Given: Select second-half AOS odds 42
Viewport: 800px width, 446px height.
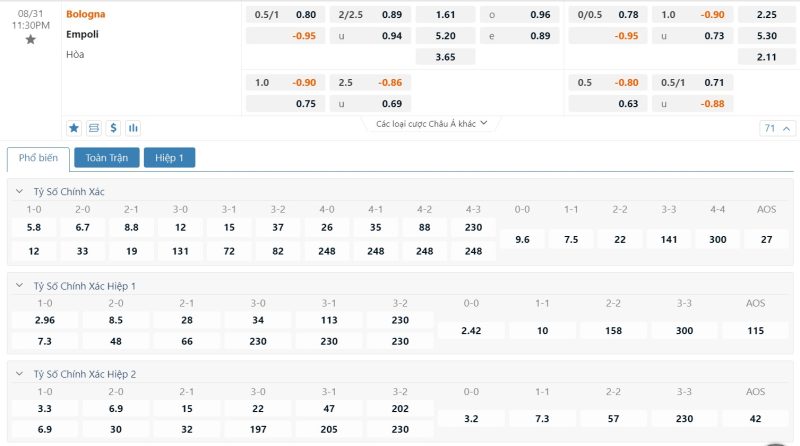Looking at the screenshot, I should point(756,419).
